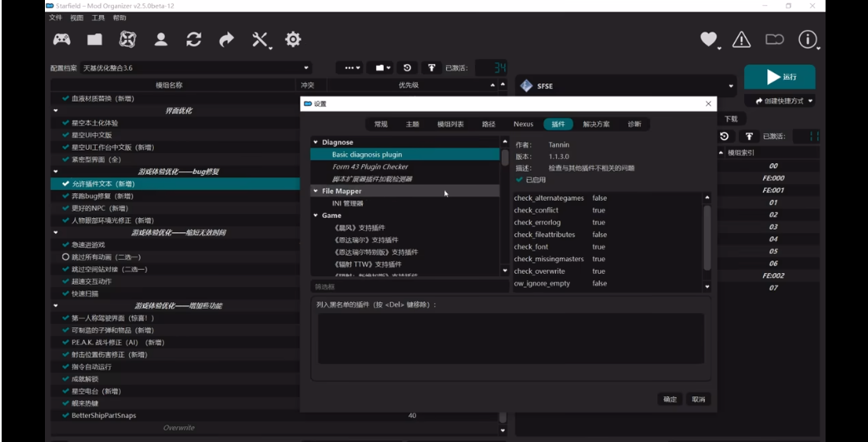Open the profiles person icon
The width and height of the screenshot is (868, 442).
(161, 39)
